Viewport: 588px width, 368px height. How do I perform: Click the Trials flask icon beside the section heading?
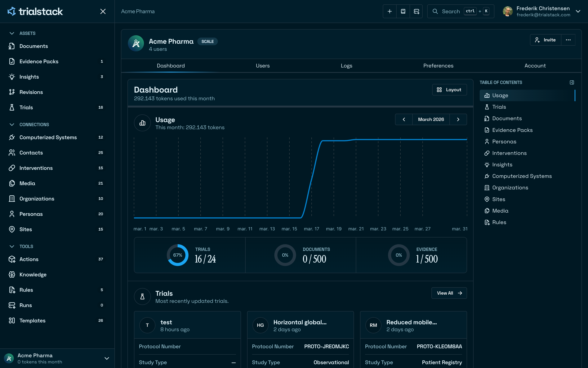(x=142, y=297)
